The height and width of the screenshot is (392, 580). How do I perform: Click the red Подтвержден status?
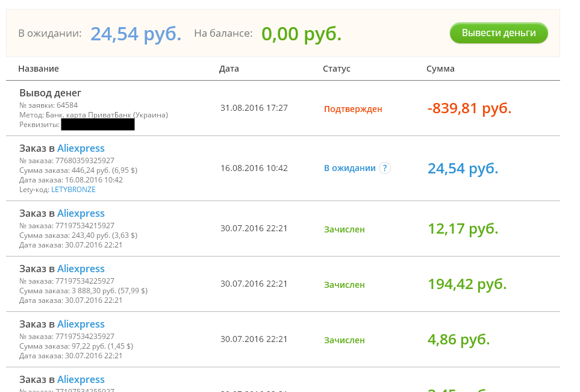[353, 109]
